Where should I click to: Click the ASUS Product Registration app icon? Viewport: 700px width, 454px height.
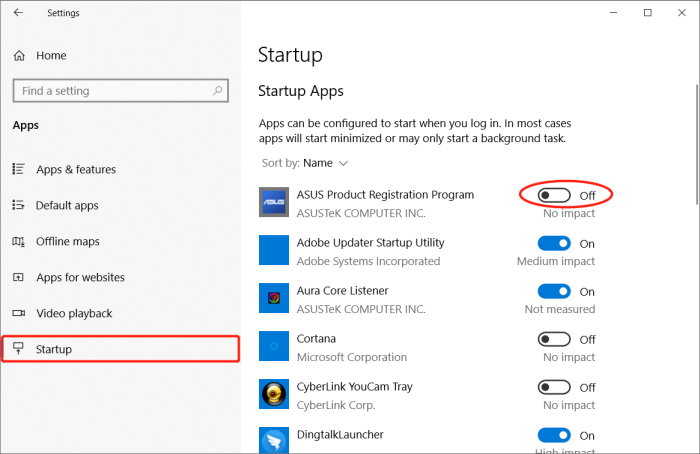click(274, 202)
